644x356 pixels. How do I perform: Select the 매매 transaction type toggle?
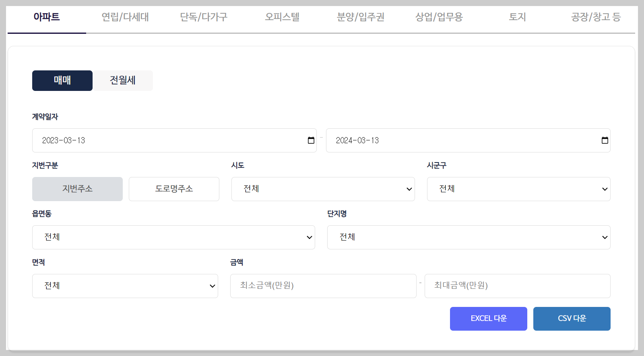tap(62, 80)
